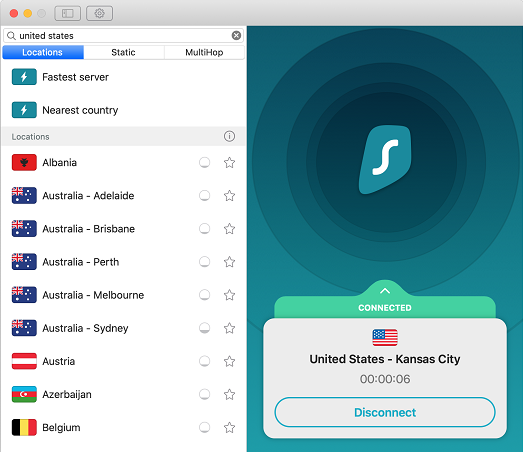Select Australia - Adelaide location

[123, 195]
